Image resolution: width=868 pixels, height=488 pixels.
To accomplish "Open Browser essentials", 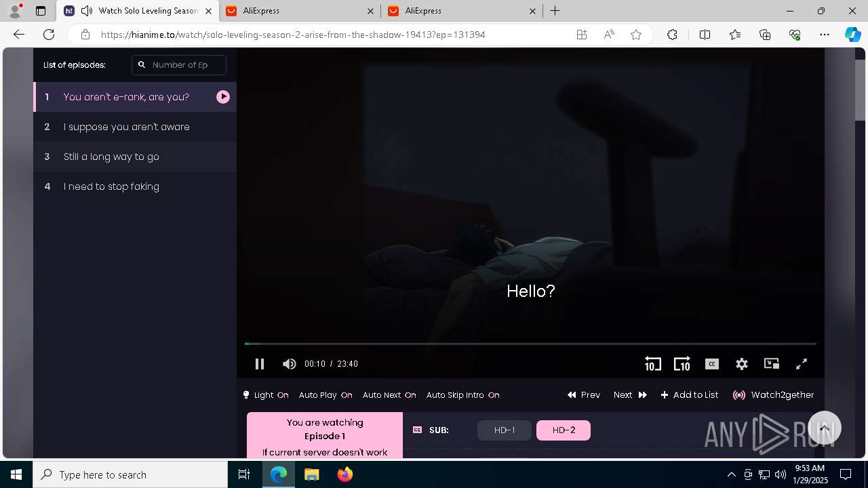I will point(795,35).
